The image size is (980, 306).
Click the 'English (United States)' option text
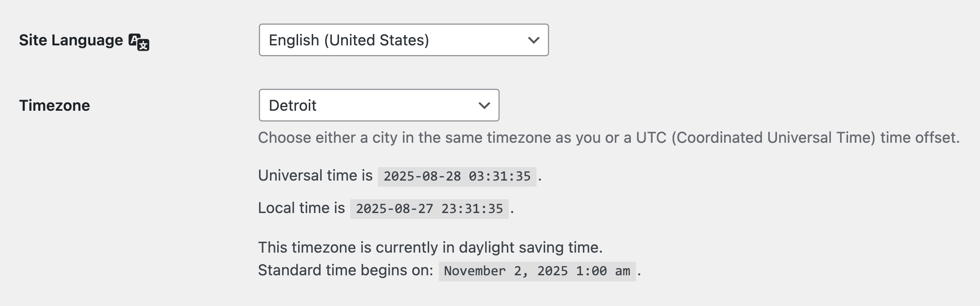pos(349,40)
